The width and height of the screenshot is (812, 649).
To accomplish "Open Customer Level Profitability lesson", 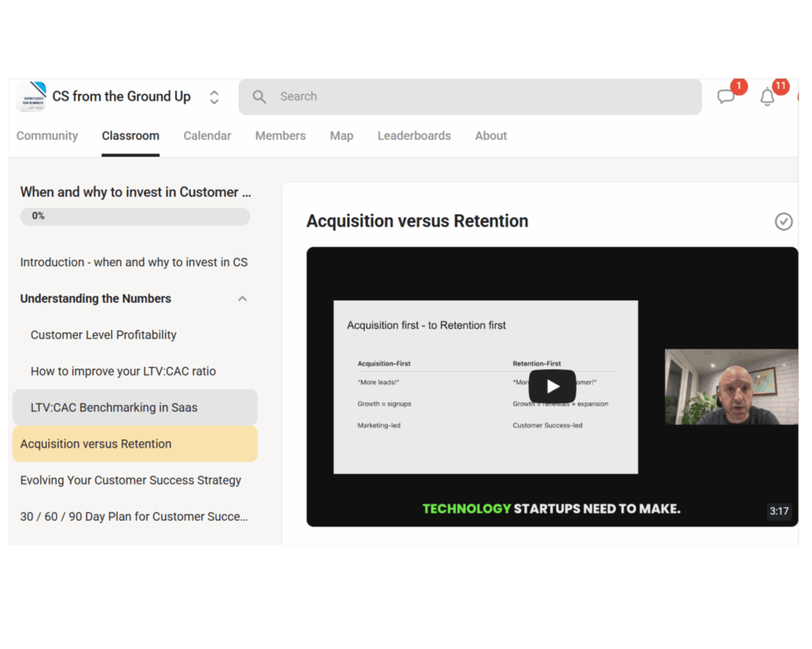I will pos(103,335).
